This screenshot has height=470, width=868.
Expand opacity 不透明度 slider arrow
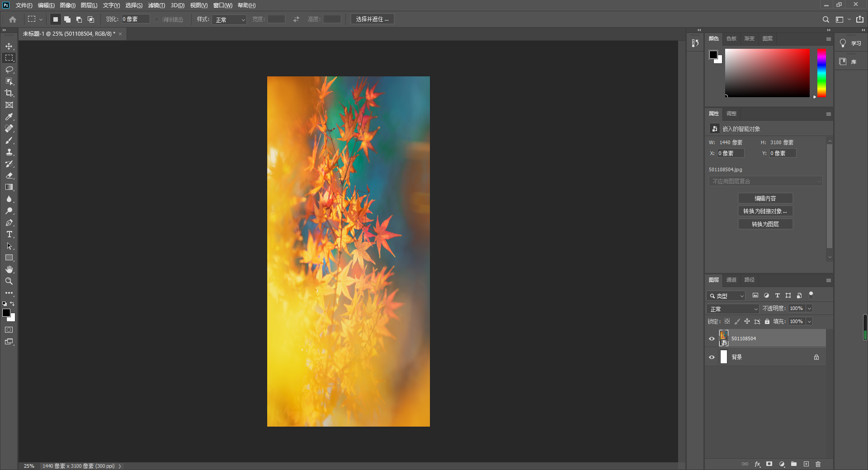(809, 308)
